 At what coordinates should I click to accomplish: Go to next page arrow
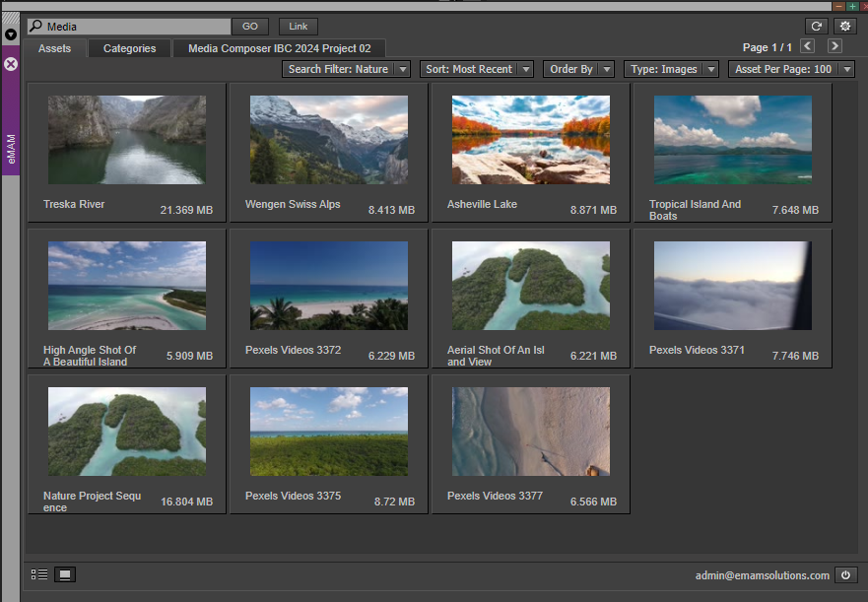[835, 46]
